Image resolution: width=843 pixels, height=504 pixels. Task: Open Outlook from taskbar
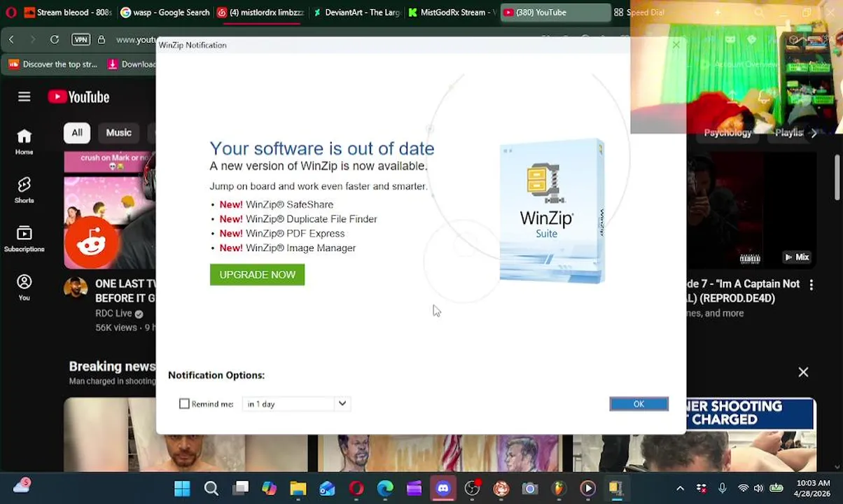tap(327, 488)
